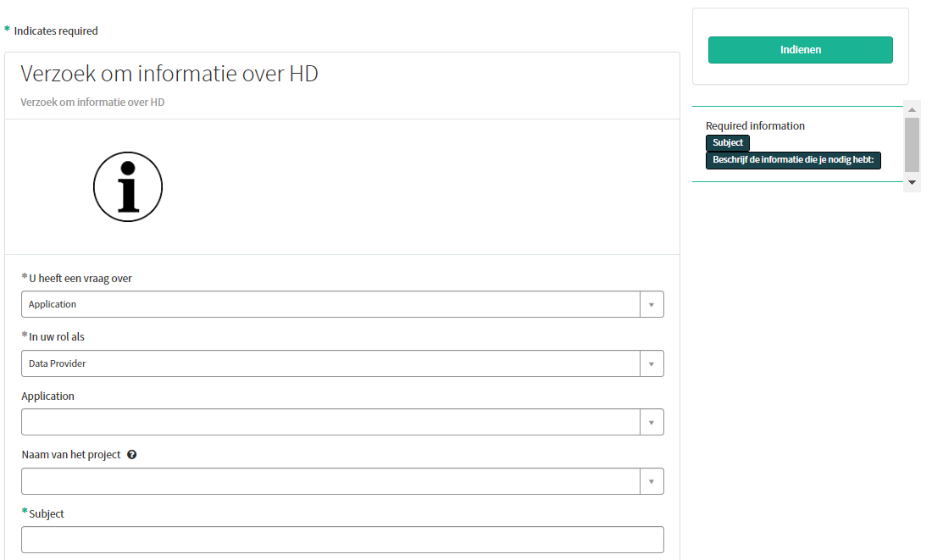932x560 pixels.
Task: Click the empty Naam van het project field
Action: click(x=330, y=481)
